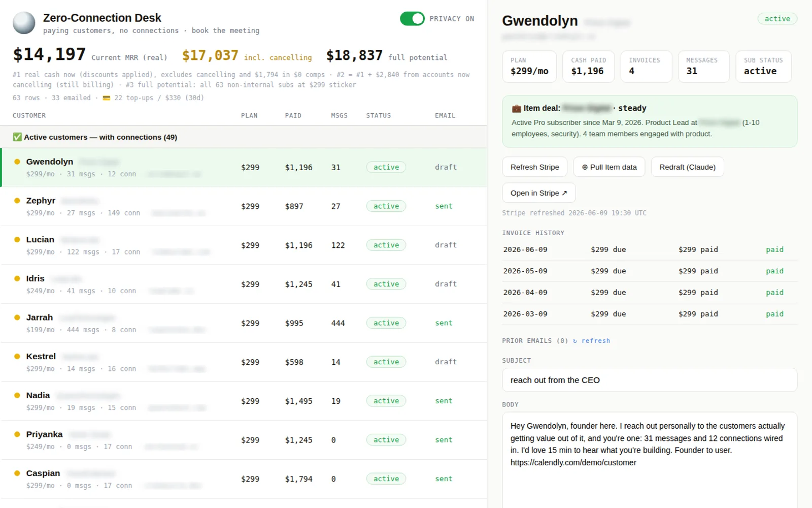The image size is (812, 508).
Task: Click the yellow status dot beside Kestrel
Action: pos(17,357)
